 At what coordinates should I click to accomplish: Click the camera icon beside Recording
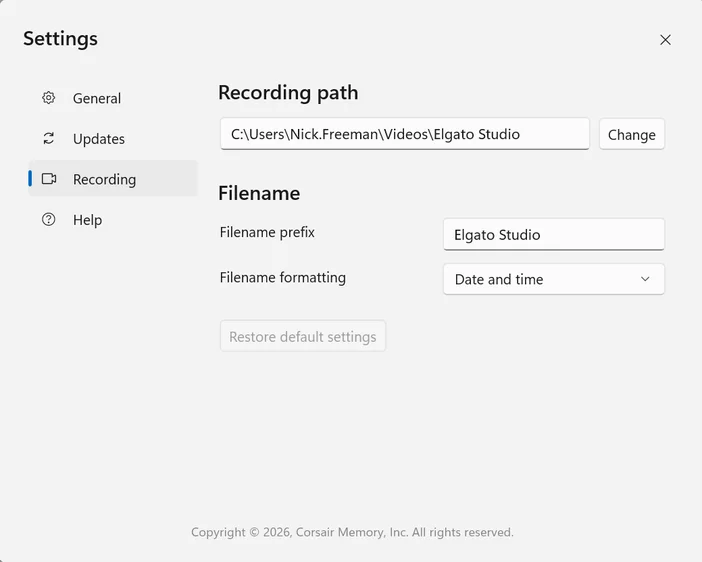click(49, 179)
